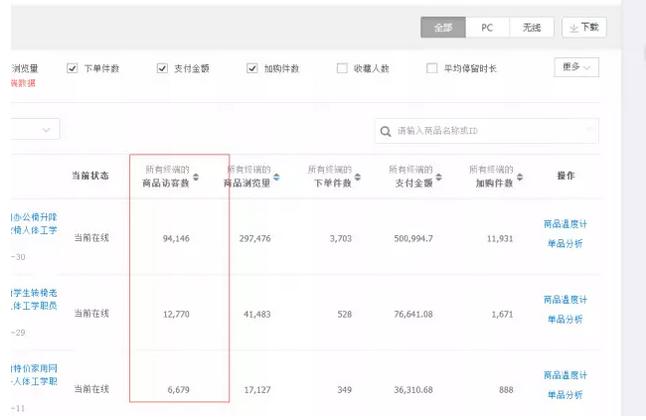Select the 全部 terminal tab
This screenshot has width=646, height=420.
click(443, 28)
